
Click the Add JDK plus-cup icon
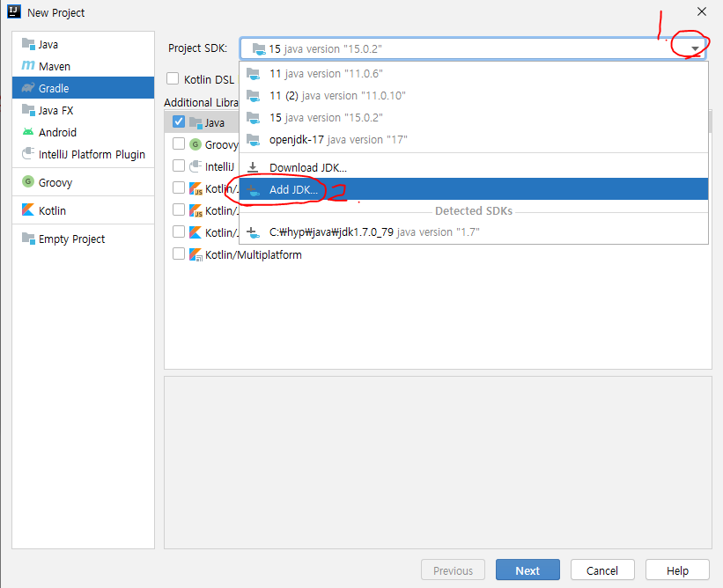253,189
